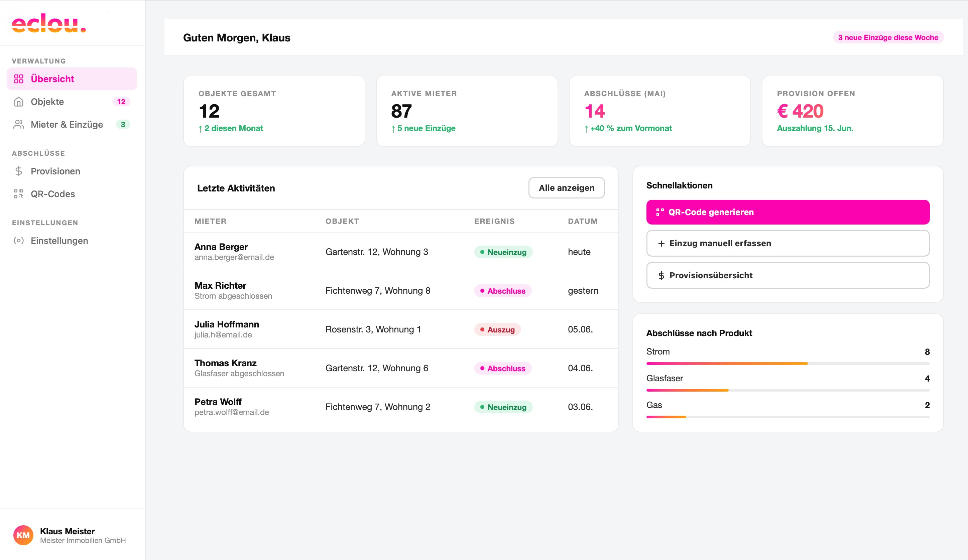Click Meister Immobilien GmbH text

[83, 541]
